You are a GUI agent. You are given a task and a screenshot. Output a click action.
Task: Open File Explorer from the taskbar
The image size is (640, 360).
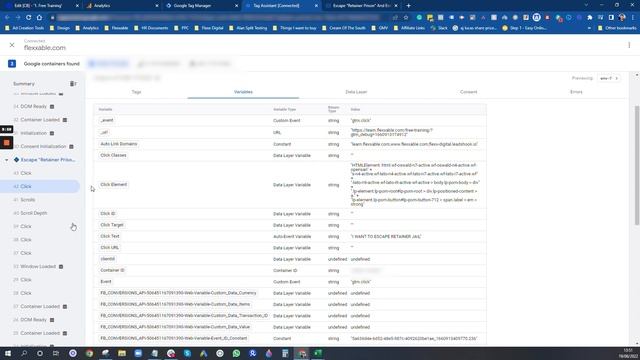[x=122, y=353]
